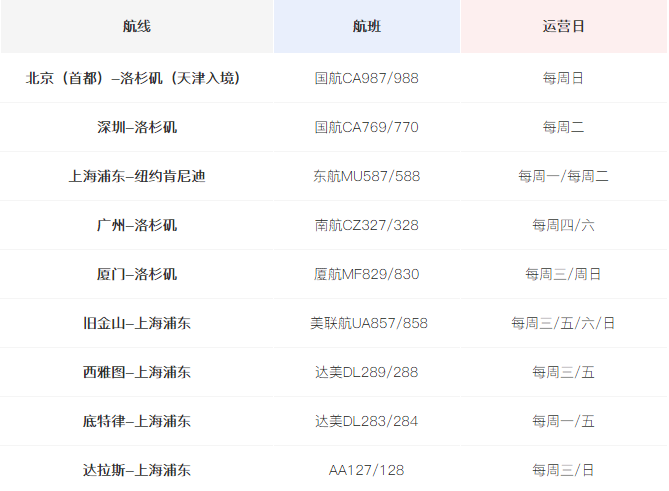Click the 每周三/五/六/日 cell
Viewport: 669px width, 491px height.
point(563,323)
